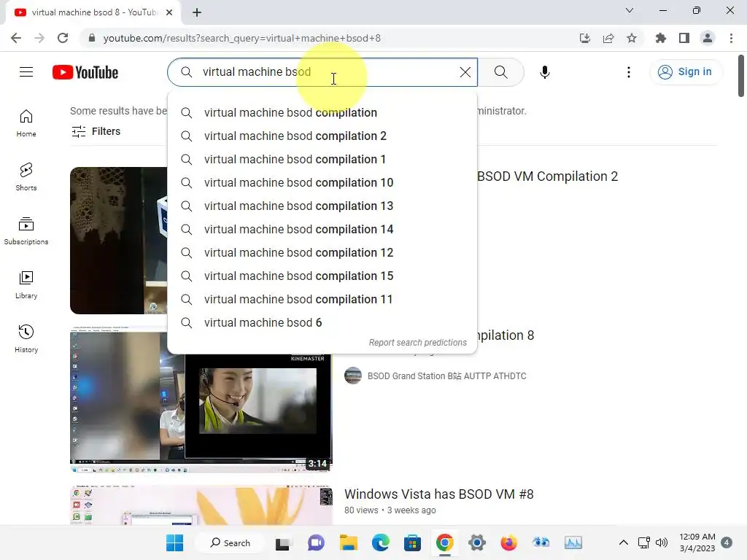Open History in the sidebar
This screenshot has height=560, width=747.
[x=26, y=338]
